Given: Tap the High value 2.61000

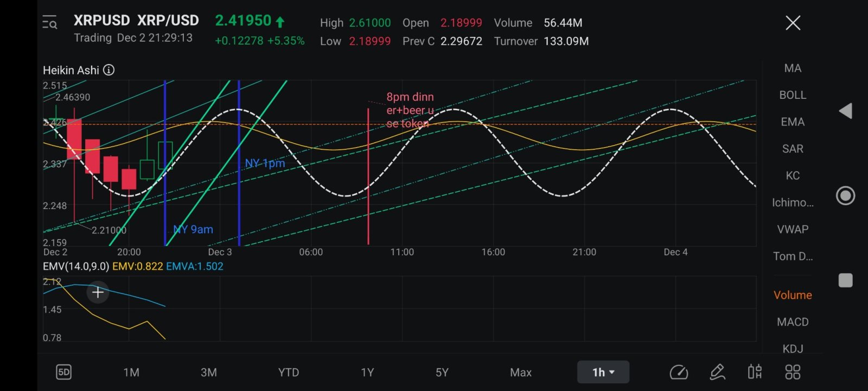Looking at the screenshot, I should tap(369, 23).
